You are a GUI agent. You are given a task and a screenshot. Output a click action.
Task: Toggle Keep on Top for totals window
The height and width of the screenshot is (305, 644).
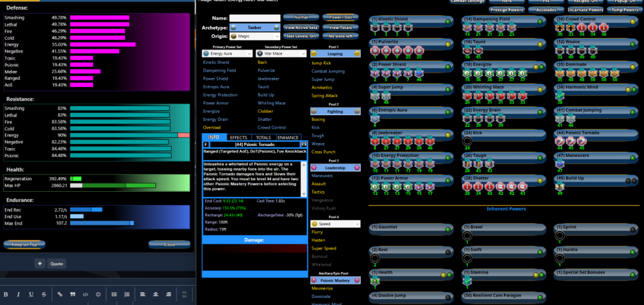pos(24,245)
